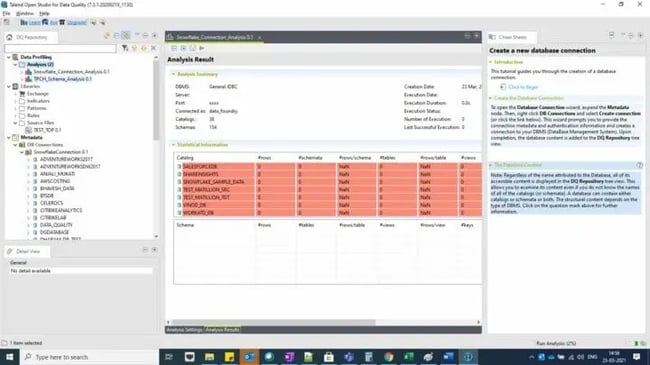Viewport: 650px width, 365px height.
Task: Select ADVENTUREWORKS2017 in the tree
Action: [66, 159]
